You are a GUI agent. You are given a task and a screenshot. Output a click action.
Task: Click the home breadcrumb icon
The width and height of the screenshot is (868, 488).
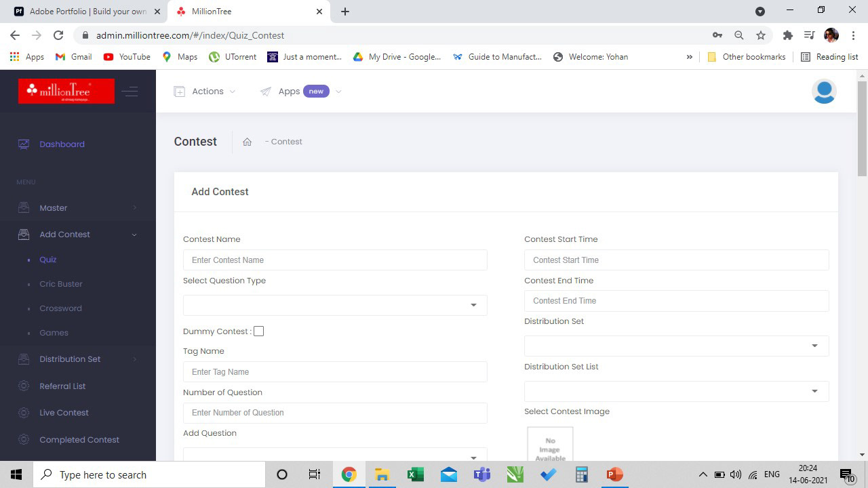[247, 142]
